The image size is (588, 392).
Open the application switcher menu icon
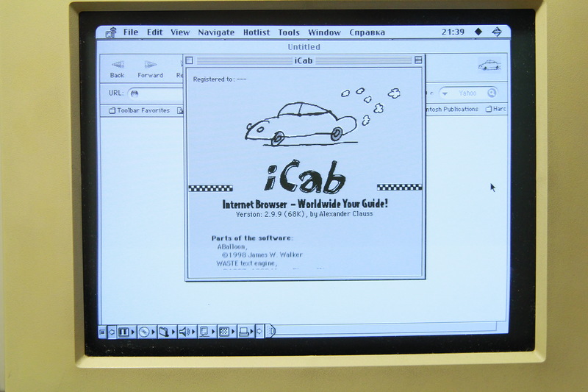(x=497, y=32)
